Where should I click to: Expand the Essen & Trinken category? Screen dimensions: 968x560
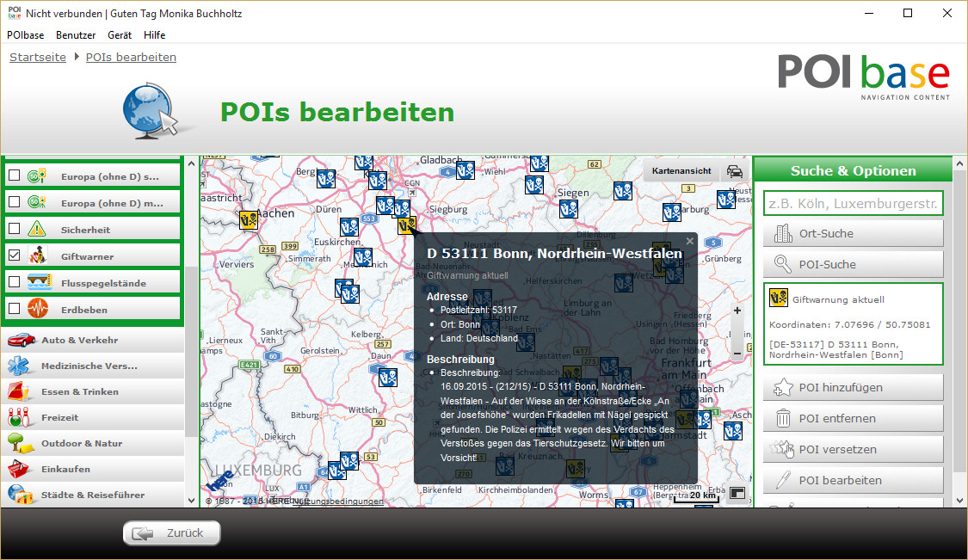(79, 391)
